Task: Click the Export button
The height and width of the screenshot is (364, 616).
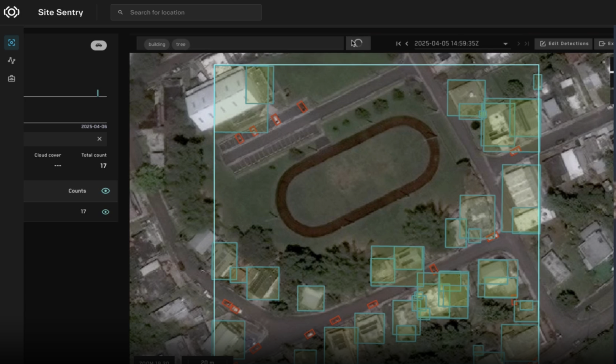Action: (x=605, y=44)
